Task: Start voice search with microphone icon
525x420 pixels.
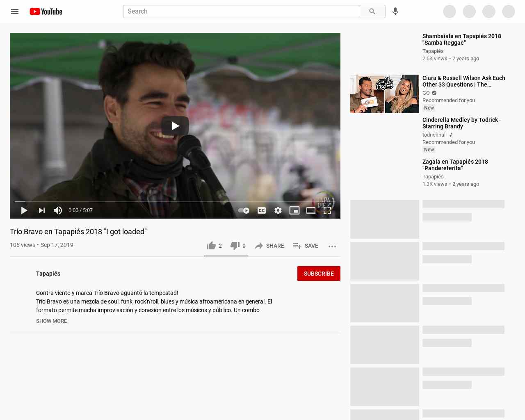Action: [395, 11]
